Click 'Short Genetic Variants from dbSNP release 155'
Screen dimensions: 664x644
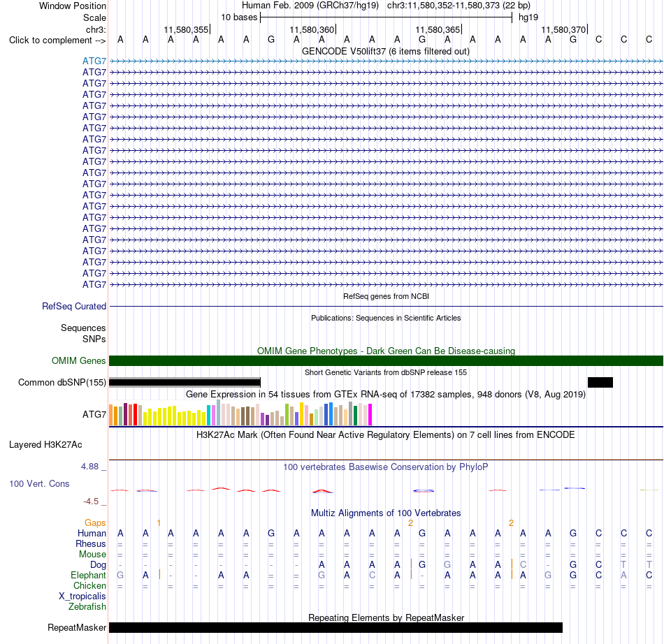click(x=386, y=372)
